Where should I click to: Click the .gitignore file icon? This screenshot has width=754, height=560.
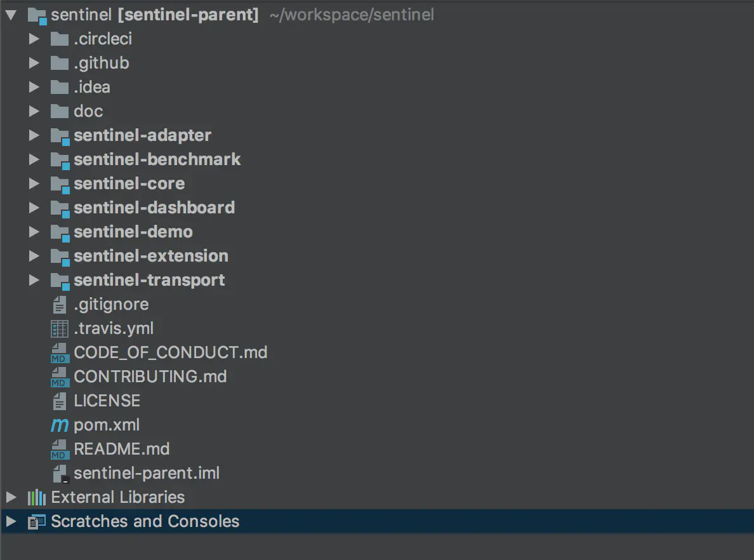pos(58,304)
